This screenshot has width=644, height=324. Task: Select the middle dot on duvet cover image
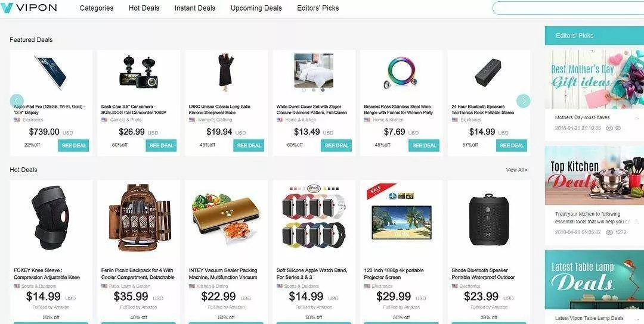point(314,89)
